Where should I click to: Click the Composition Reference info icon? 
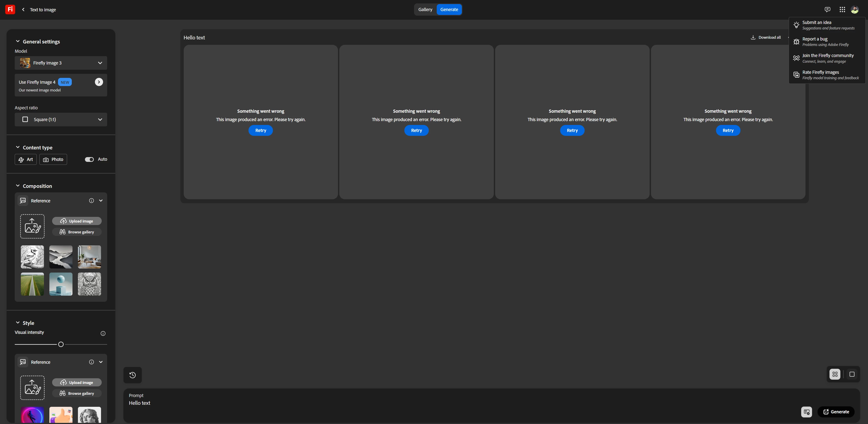[91, 201]
